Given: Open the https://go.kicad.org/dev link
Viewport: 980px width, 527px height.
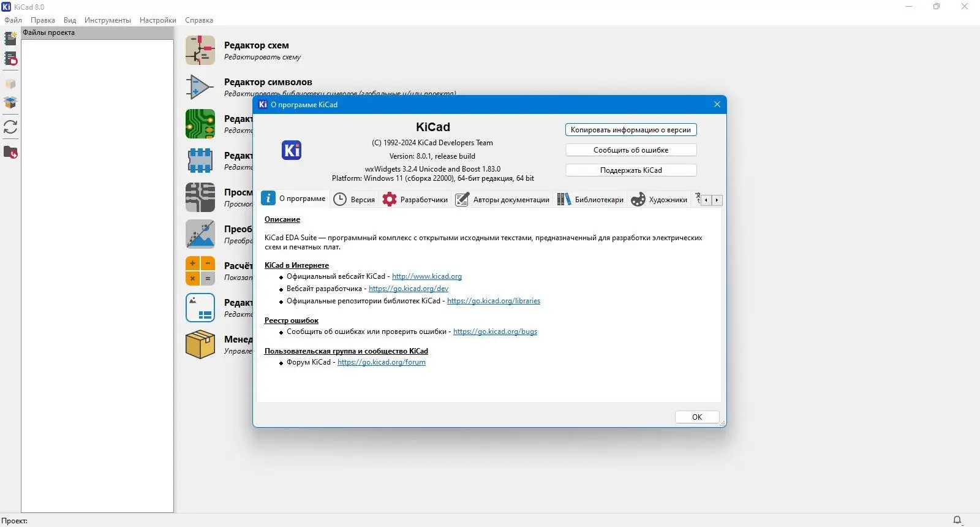Looking at the screenshot, I should 409,289.
